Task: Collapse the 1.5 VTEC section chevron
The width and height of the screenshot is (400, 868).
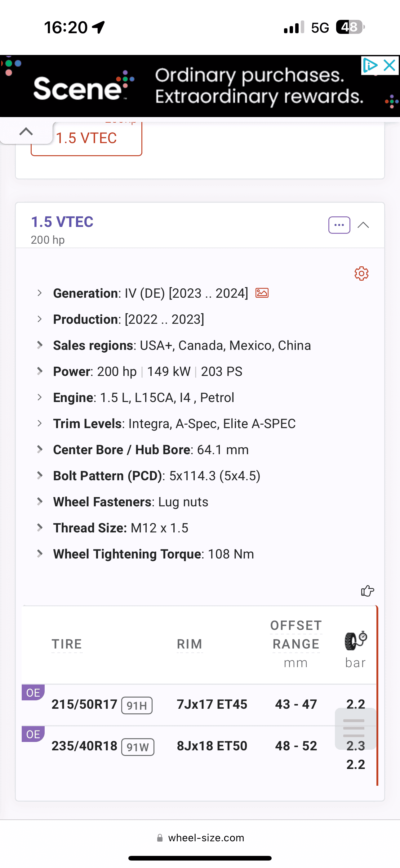Action: pos(363,225)
